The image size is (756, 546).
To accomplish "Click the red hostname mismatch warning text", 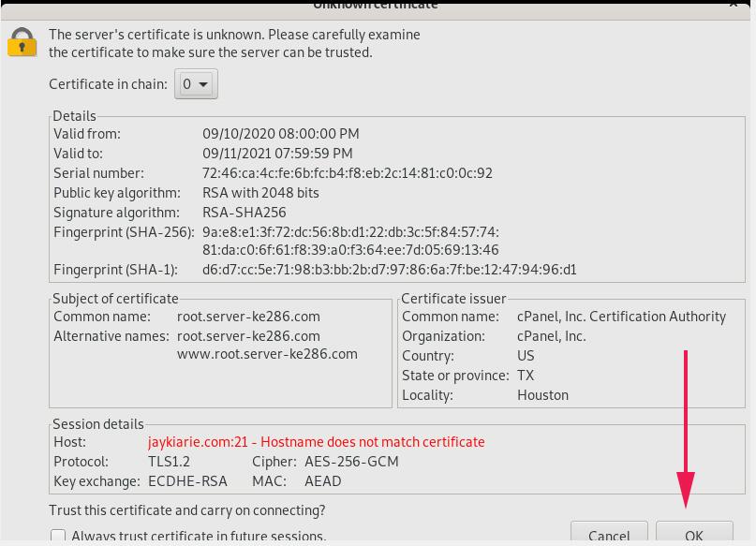I will tap(317, 442).
